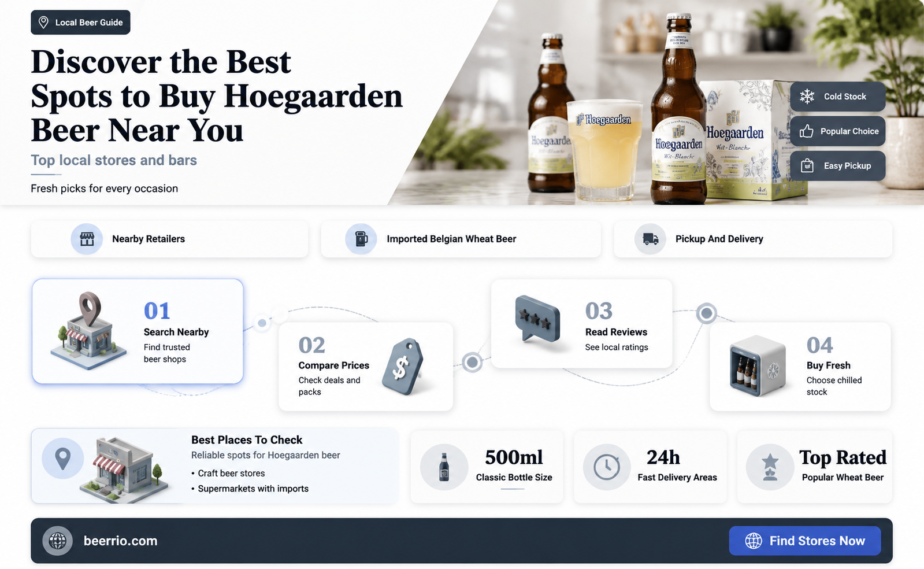Screen dimensions: 924x569
Task: Click 'Find trusted beer shops' description
Action: click(x=167, y=353)
